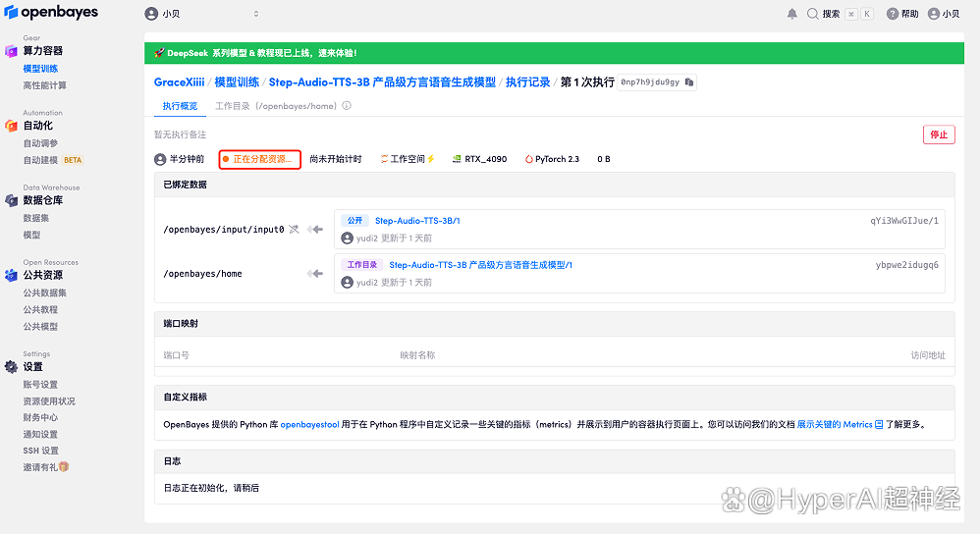Screen dimensions: 980x534
Task: Click the 模型训练 breadcrumb link
Action: pyautogui.click(x=237, y=81)
